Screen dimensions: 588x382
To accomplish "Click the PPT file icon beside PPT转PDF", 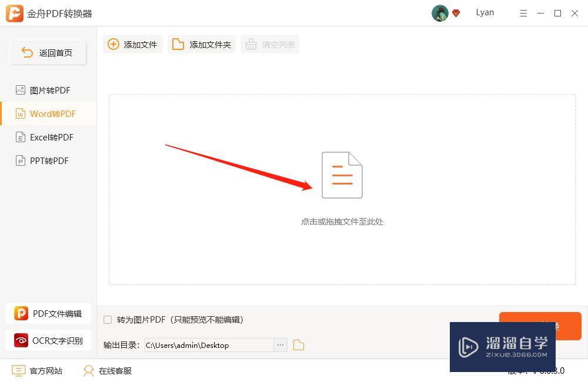I will click(21, 161).
